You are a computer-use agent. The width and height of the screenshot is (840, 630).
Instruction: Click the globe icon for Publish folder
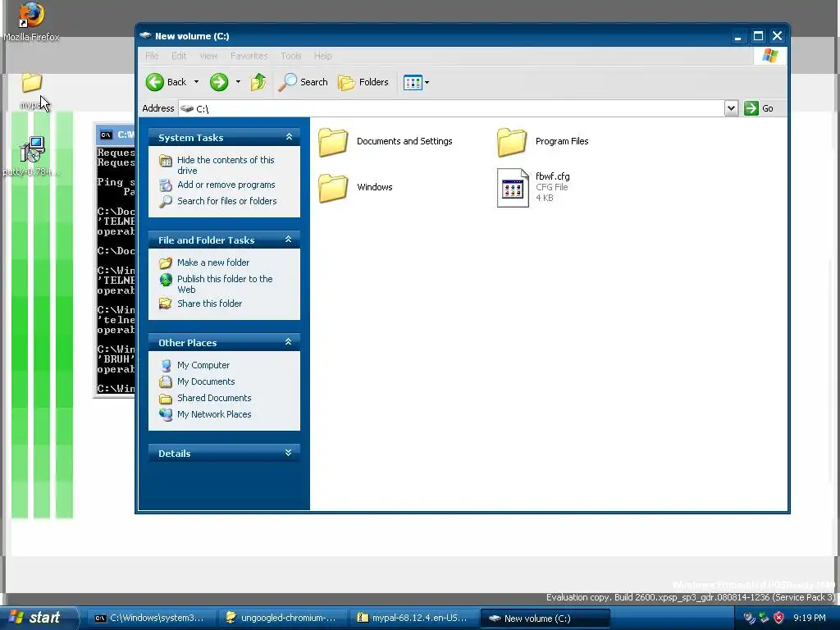click(x=166, y=279)
